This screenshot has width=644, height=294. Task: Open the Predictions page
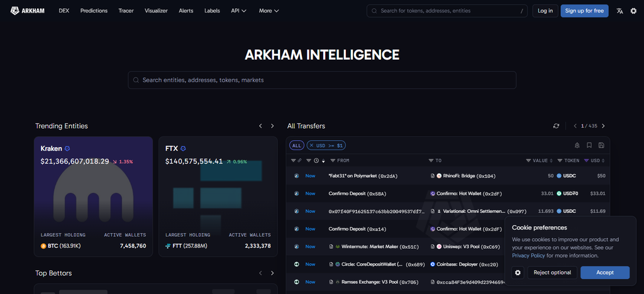(x=94, y=11)
